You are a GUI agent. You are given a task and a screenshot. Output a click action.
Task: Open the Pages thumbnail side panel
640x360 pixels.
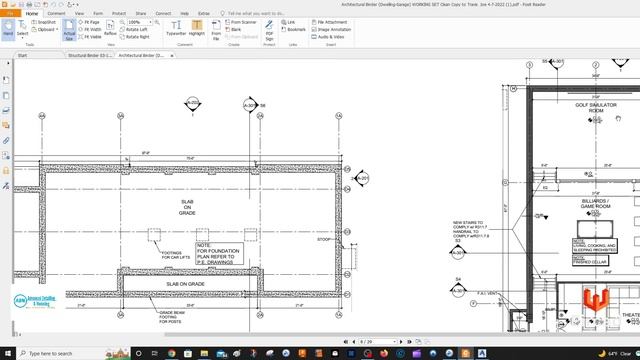[6, 96]
